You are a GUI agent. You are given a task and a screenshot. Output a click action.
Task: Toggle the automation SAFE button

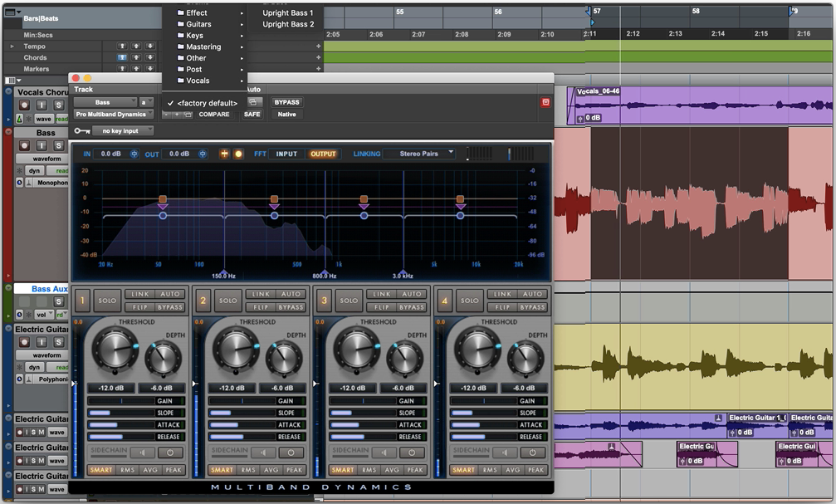tap(252, 114)
